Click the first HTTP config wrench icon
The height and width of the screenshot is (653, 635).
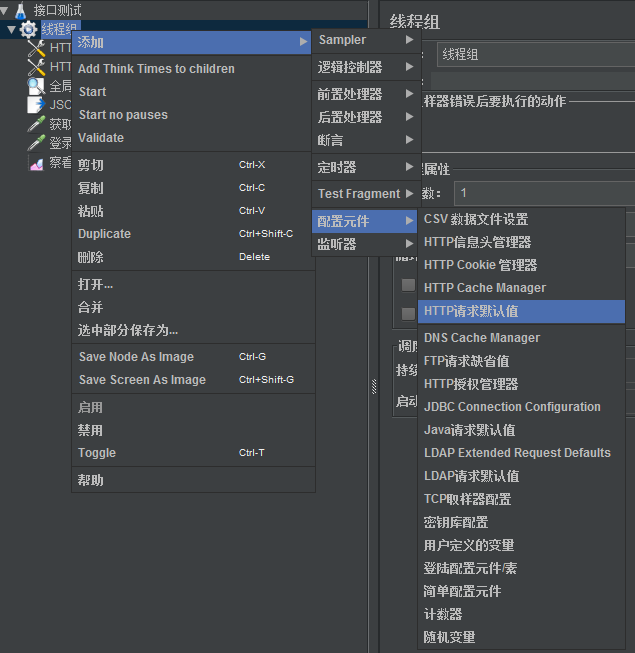coord(36,48)
